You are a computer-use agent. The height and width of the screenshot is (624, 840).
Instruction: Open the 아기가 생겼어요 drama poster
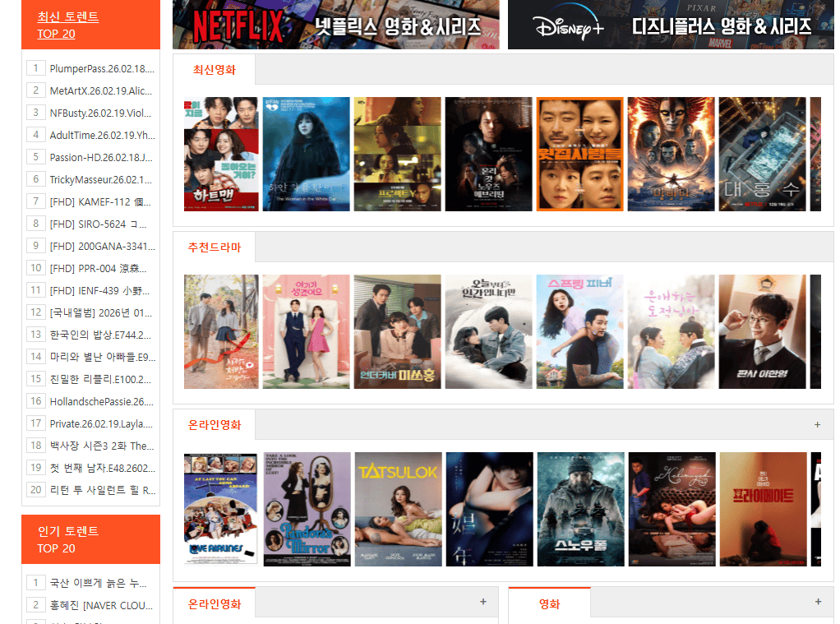[306, 332]
